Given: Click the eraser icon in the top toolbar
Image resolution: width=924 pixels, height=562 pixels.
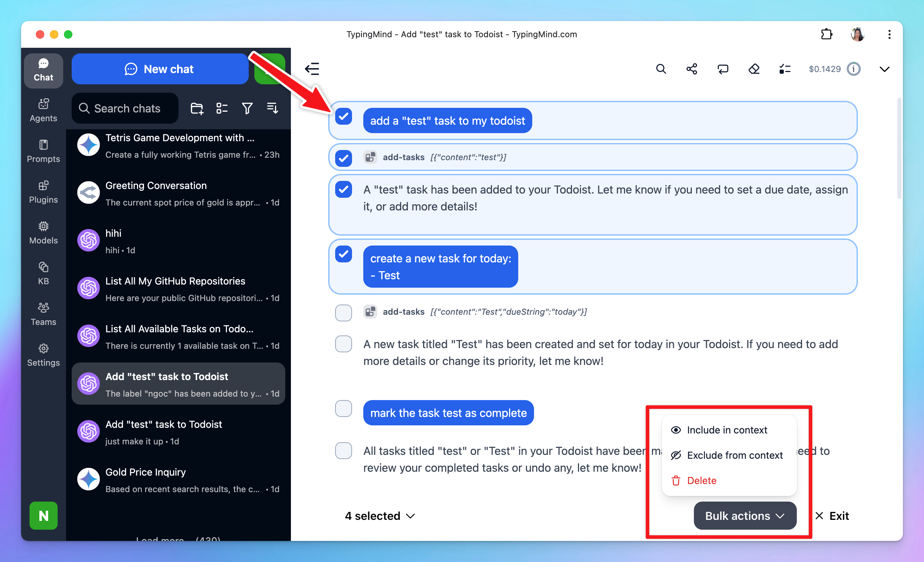Looking at the screenshot, I should (x=754, y=69).
